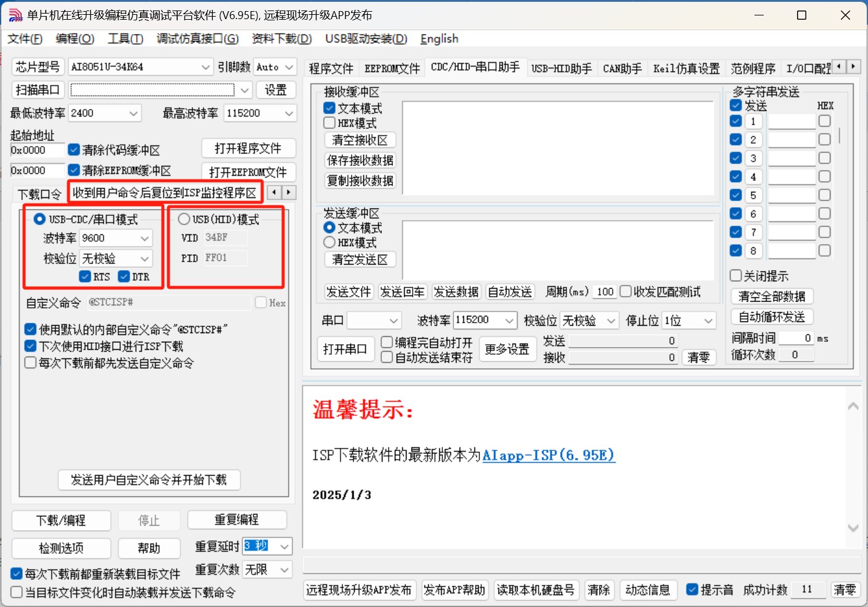Viewport: 868px width, 607px height.
Task: Expand chip model AI8051U-34K64 dropdown
Action: point(206,67)
